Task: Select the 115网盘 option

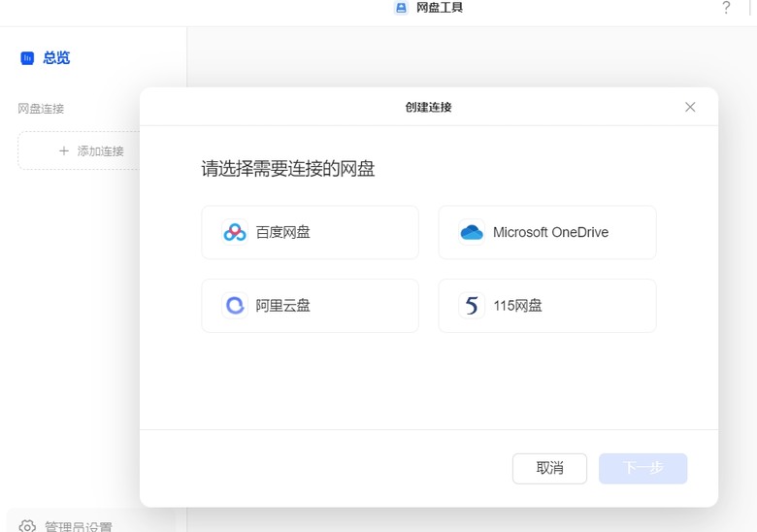Action: (x=547, y=306)
